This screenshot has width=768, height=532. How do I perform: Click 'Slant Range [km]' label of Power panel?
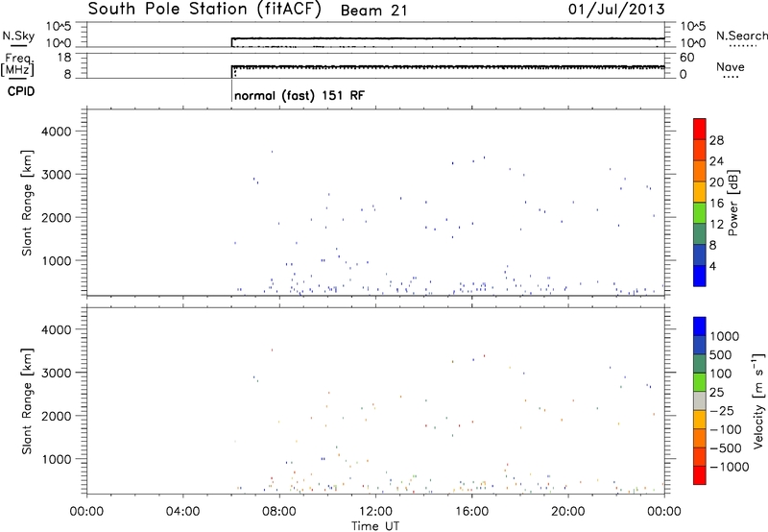click(x=27, y=203)
